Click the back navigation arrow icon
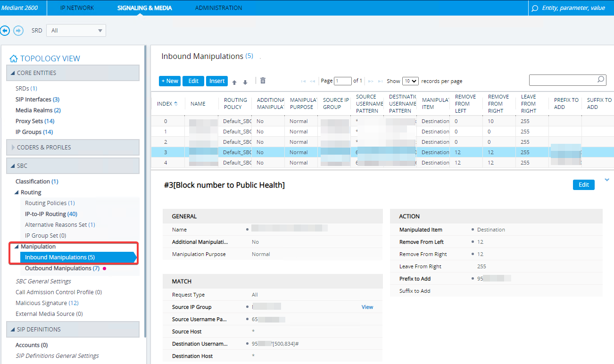 (5, 31)
